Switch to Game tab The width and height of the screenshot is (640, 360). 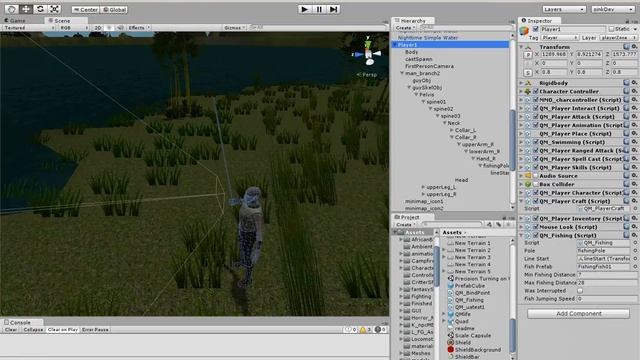click(x=16, y=20)
